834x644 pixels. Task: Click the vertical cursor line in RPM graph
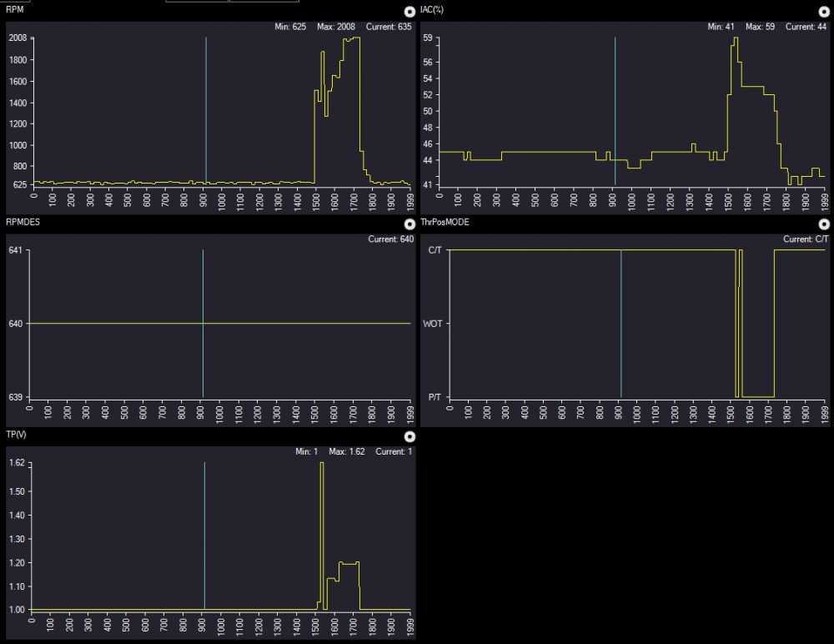(x=206, y=108)
